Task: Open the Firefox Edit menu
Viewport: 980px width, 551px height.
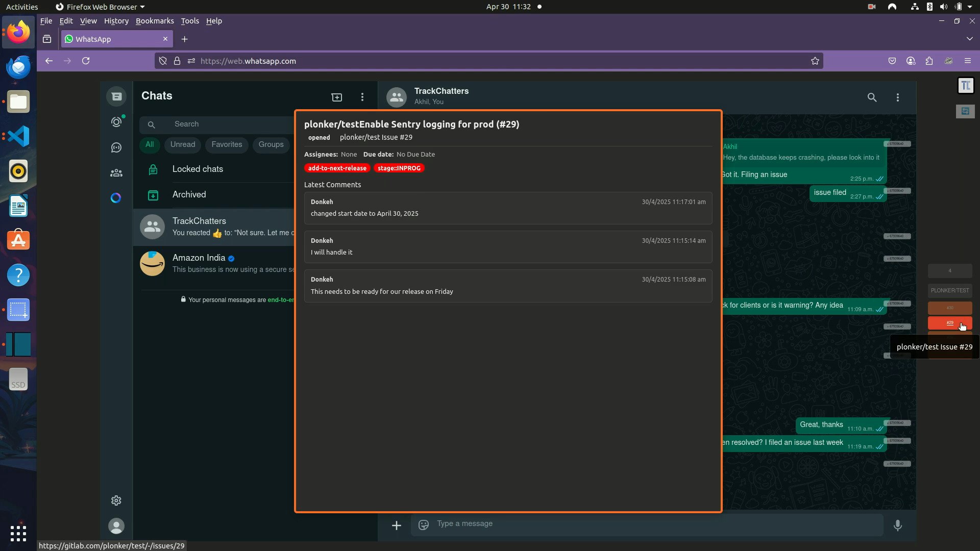Action: [x=66, y=21]
